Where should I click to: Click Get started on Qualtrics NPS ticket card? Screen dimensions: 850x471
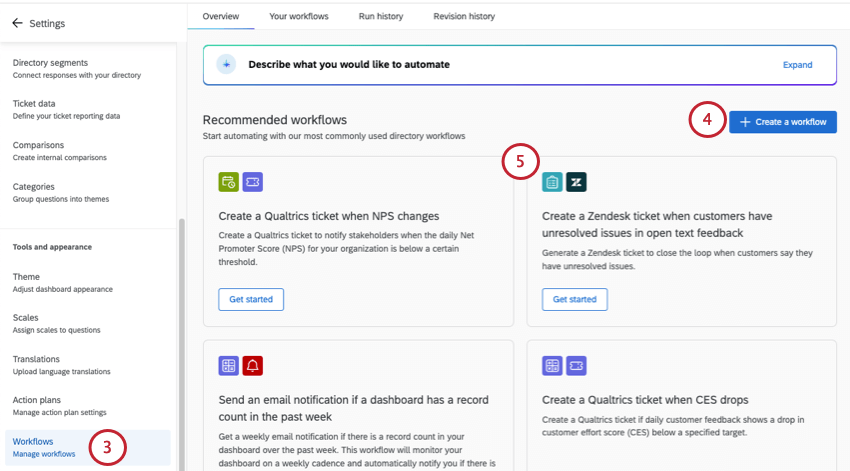click(251, 299)
